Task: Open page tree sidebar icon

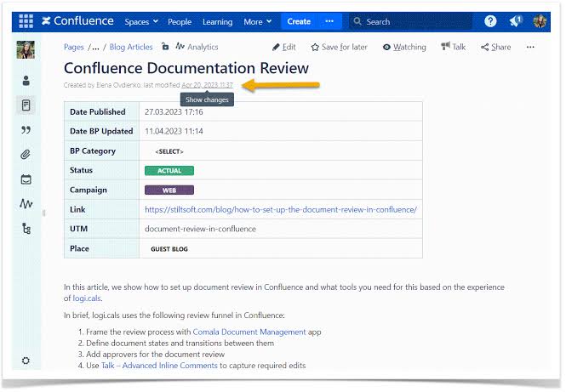Action: pos(26,229)
